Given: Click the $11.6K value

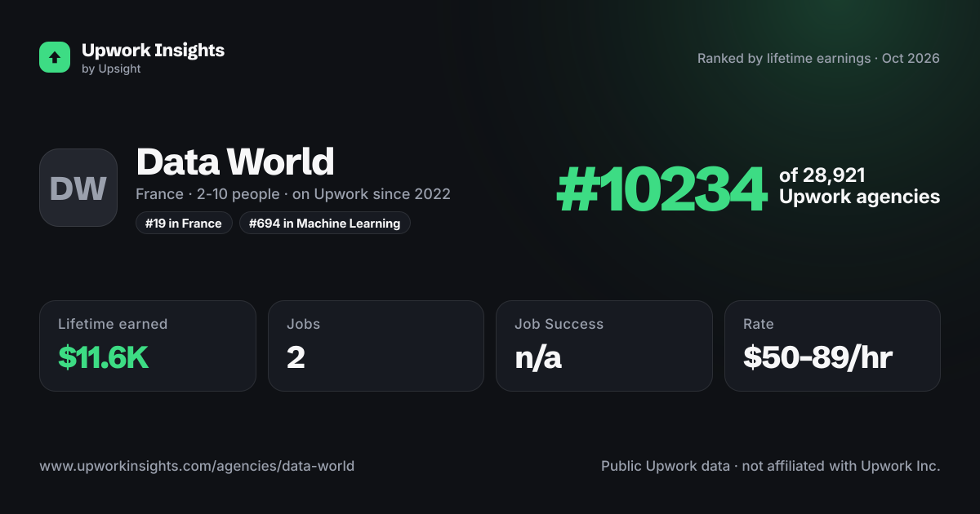Looking at the screenshot, I should pos(103,357).
